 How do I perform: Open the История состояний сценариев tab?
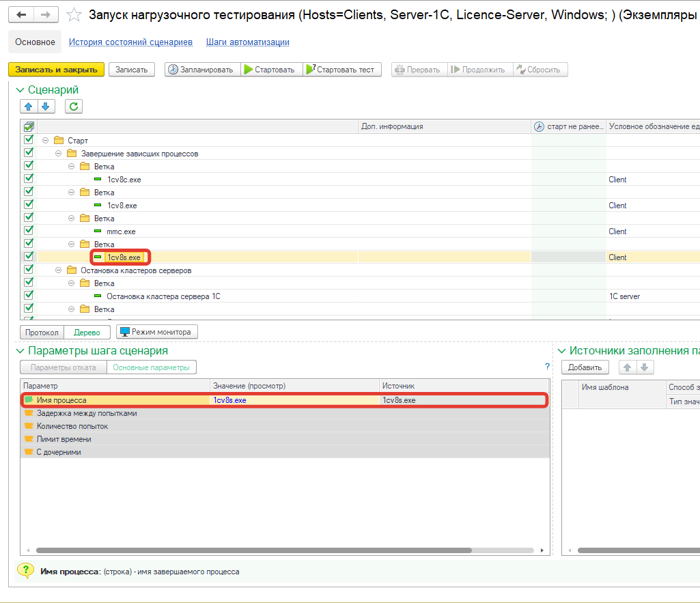[x=130, y=42]
